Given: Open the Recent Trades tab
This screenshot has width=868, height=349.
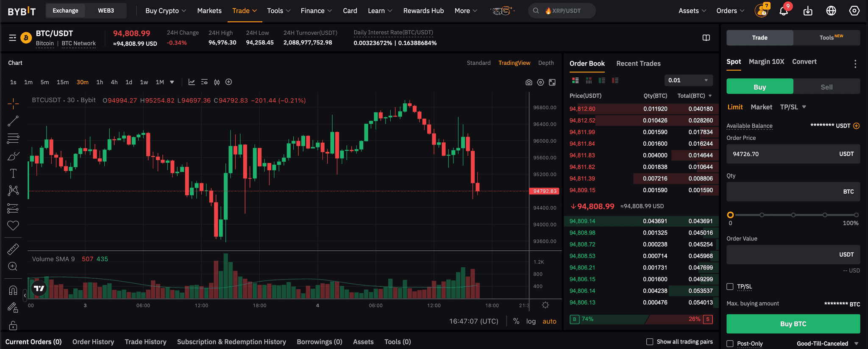Looking at the screenshot, I should 638,64.
